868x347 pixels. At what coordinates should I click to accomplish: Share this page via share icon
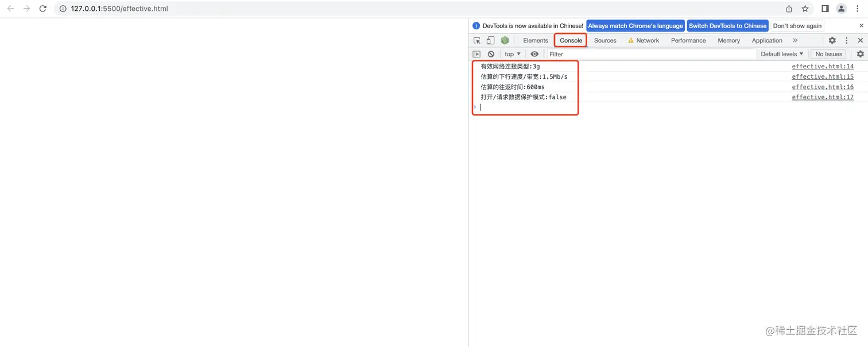tap(789, 9)
